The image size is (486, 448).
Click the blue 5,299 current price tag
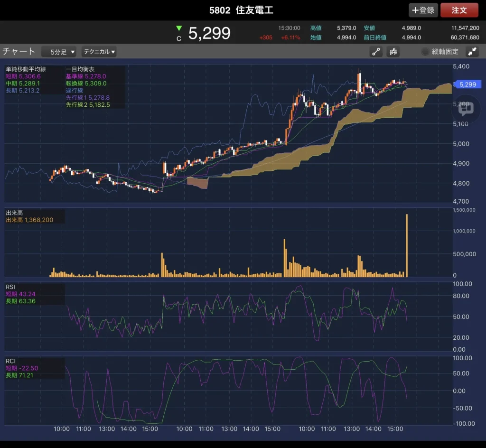(x=468, y=84)
